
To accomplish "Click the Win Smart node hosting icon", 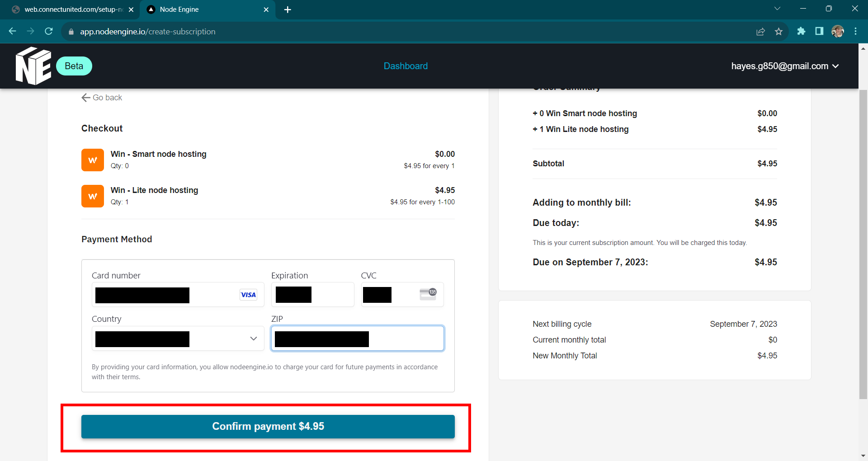I will (93, 160).
